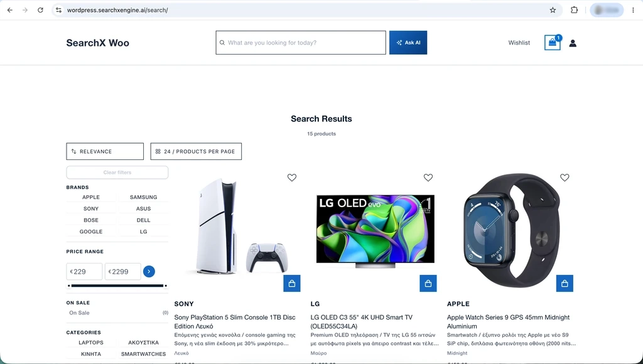Click the price range slider track

click(x=117, y=286)
